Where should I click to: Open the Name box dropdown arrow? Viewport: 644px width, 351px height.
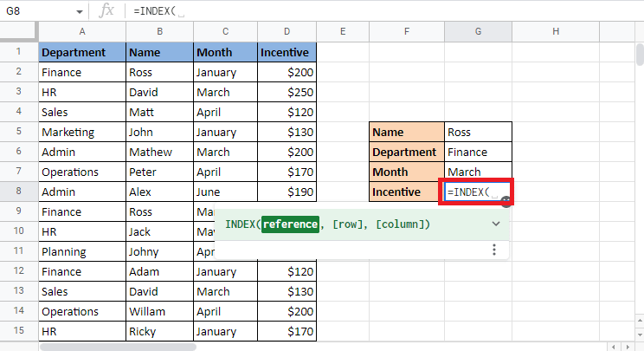(80, 12)
